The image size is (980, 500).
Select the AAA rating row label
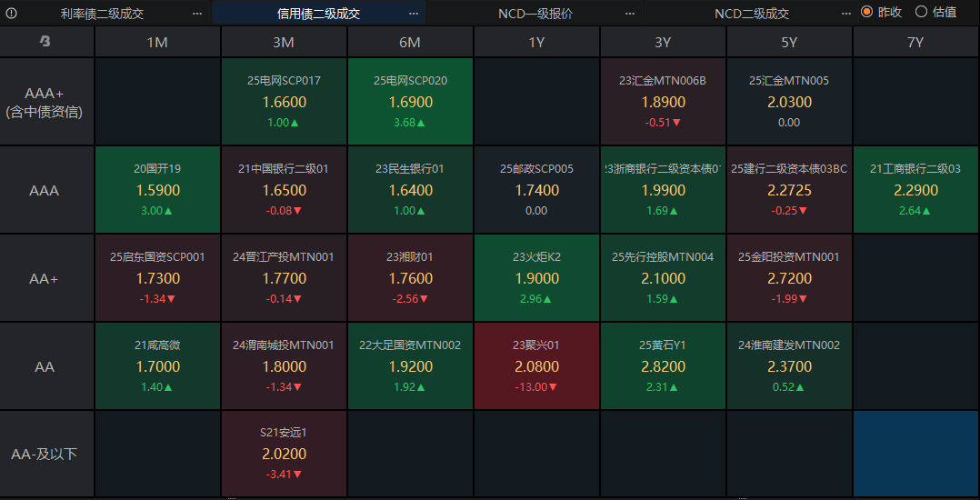click(45, 191)
